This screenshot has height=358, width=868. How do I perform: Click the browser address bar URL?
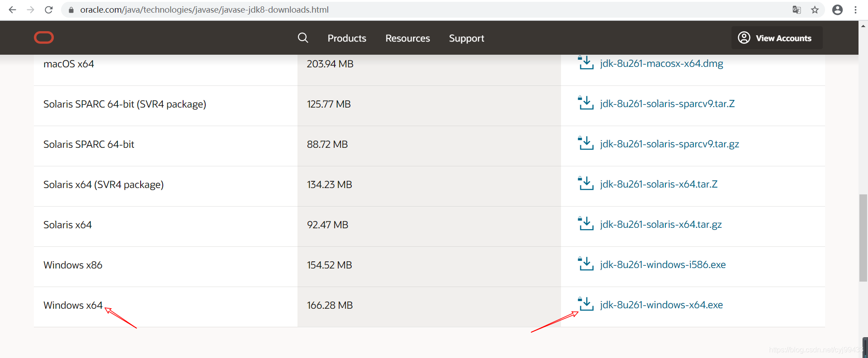click(x=204, y=9)
